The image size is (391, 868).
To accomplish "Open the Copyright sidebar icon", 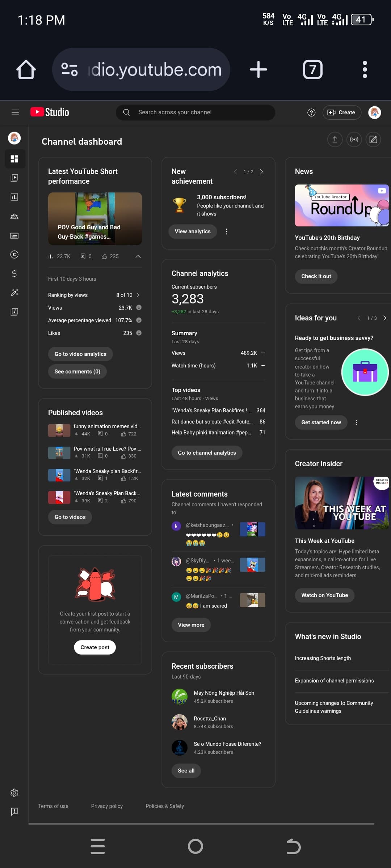I will [x=14, y=255].
